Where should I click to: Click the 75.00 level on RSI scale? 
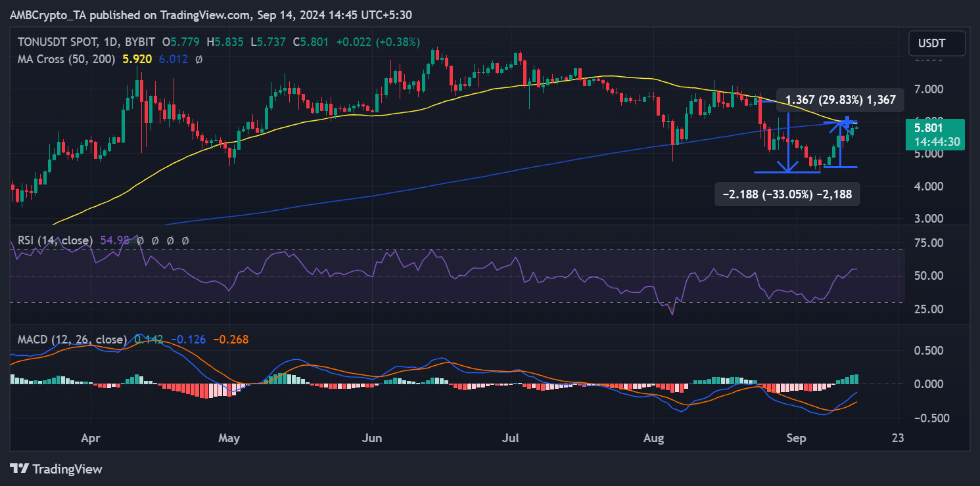[x=930, y=243]
